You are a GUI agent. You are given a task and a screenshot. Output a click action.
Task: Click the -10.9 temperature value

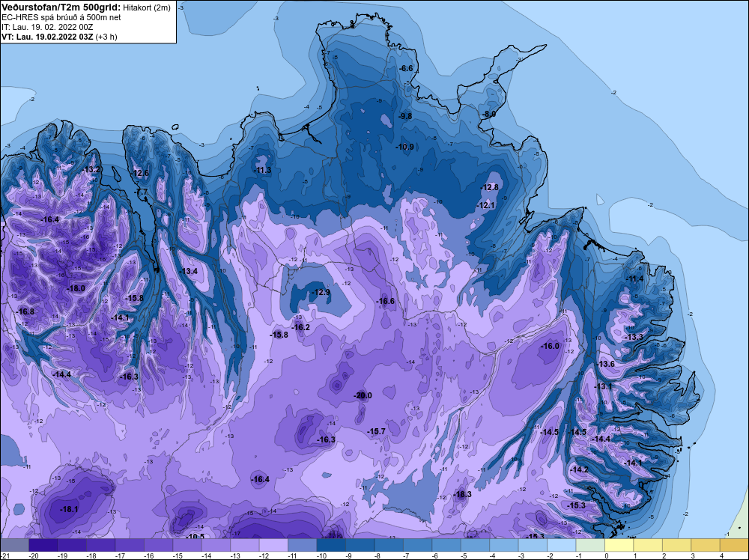[405, 147]
